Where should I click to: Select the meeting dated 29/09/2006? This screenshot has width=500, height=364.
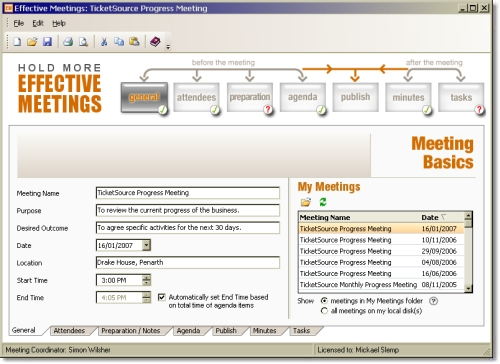(x=381, y=251)
